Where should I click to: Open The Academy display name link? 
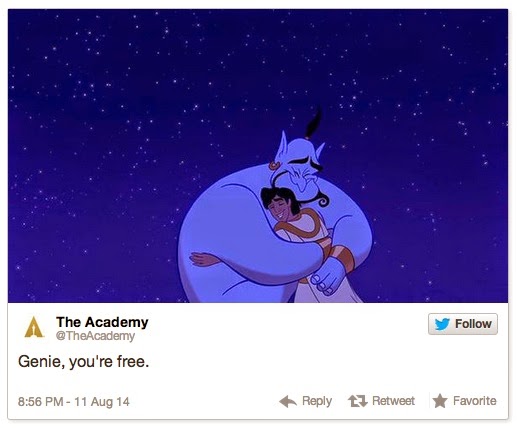[102, 322]
